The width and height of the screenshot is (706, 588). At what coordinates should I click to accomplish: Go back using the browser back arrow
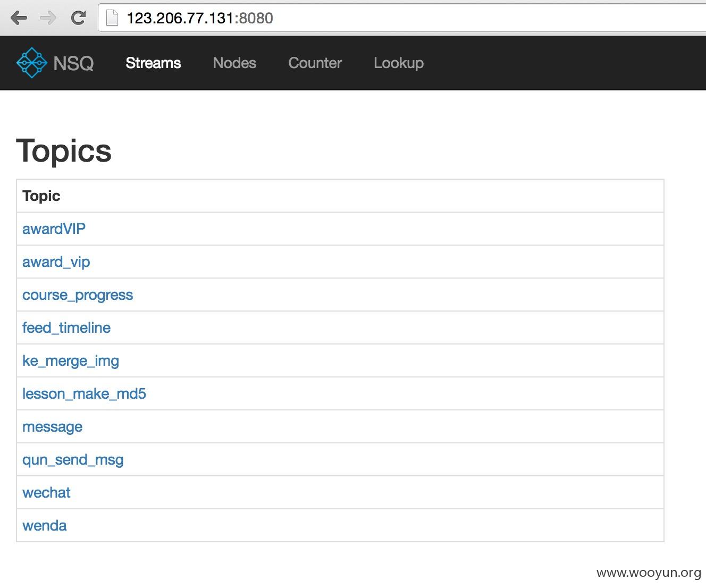pyautogui.click(x=19, y=18)
